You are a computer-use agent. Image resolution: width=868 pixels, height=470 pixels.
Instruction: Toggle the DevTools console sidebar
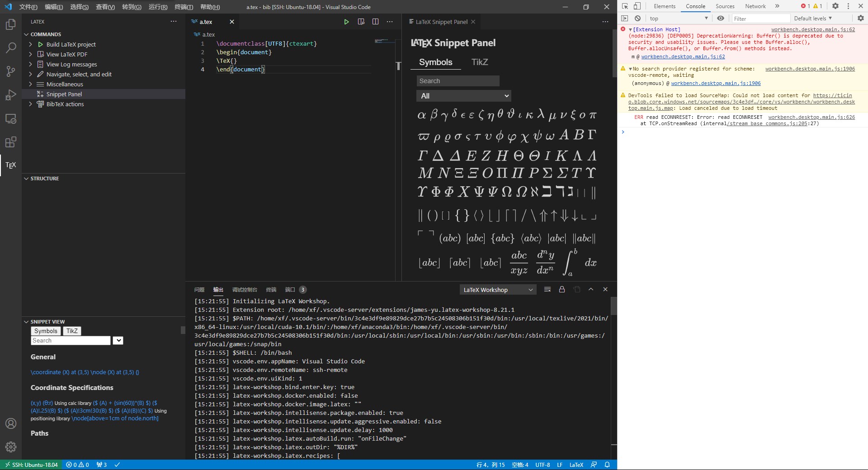click(625, 19)
